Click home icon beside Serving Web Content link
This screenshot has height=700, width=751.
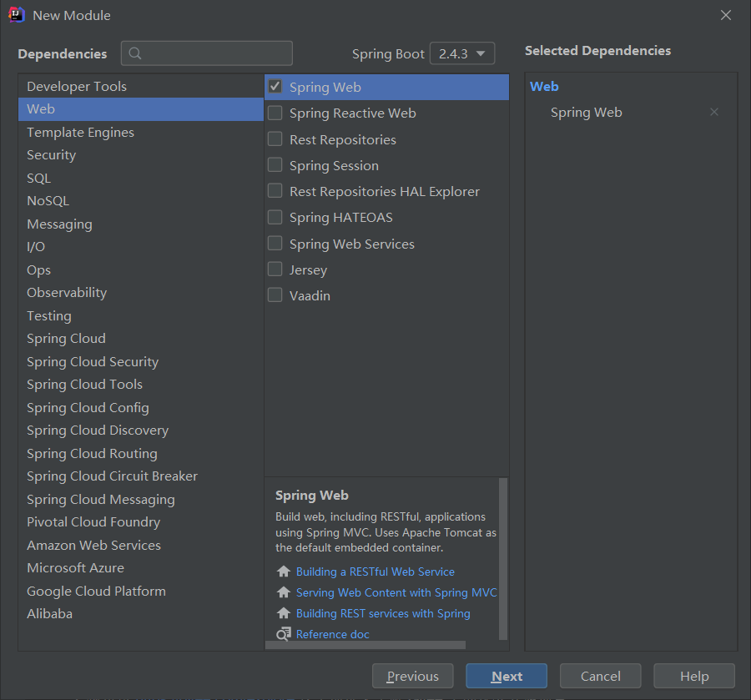point(284,592)
